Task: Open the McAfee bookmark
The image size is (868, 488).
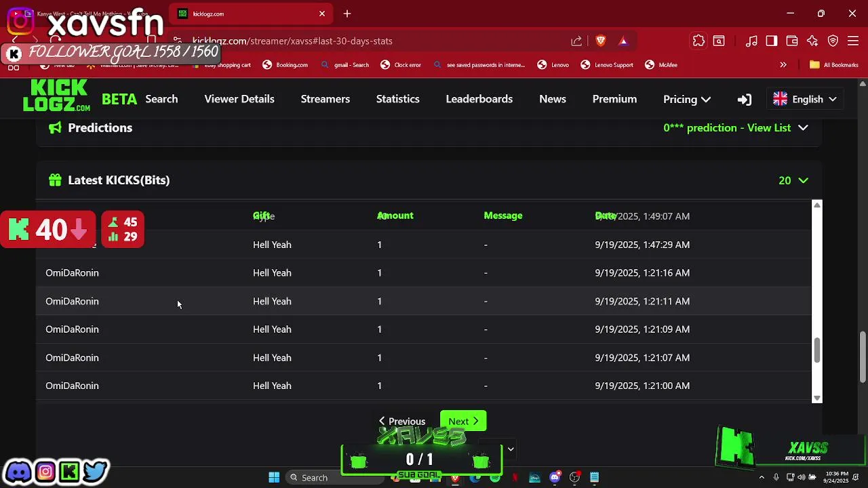Action: pyautogui.click(x=661, y=65)
